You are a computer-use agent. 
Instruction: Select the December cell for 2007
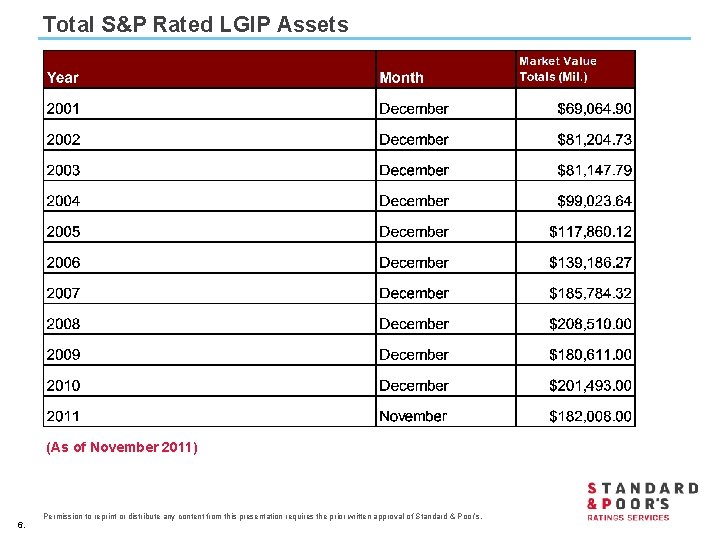pos(414,293)
